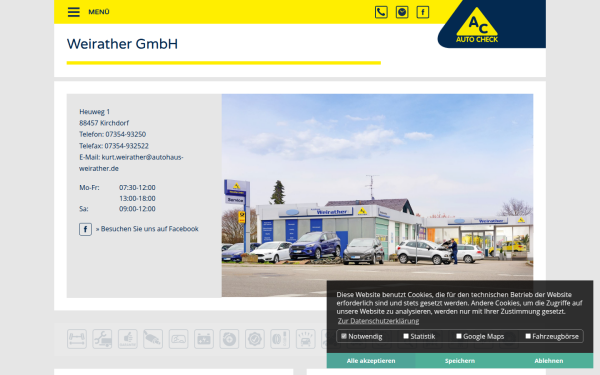The width and height of the screenshot is (600, 375).
Task: Click the checkmark seal inspection icon
Action: coord(255,339)
